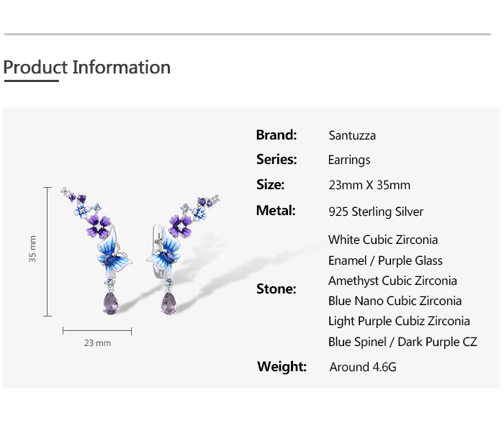Image resolution: width=504 pixels, height=423 pixels.
Task: Click the Metal: field label
Action: 276,211
